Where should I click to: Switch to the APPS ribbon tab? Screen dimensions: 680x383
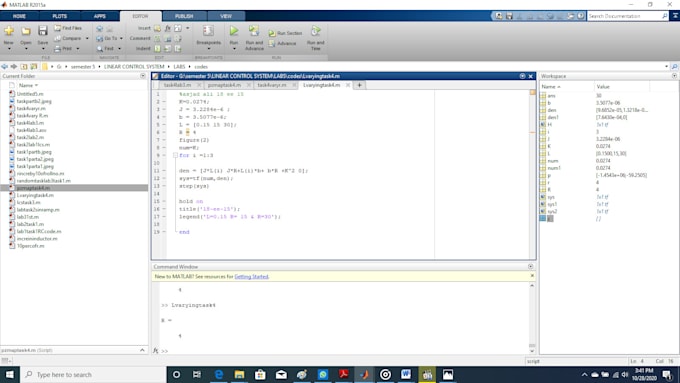100,16
